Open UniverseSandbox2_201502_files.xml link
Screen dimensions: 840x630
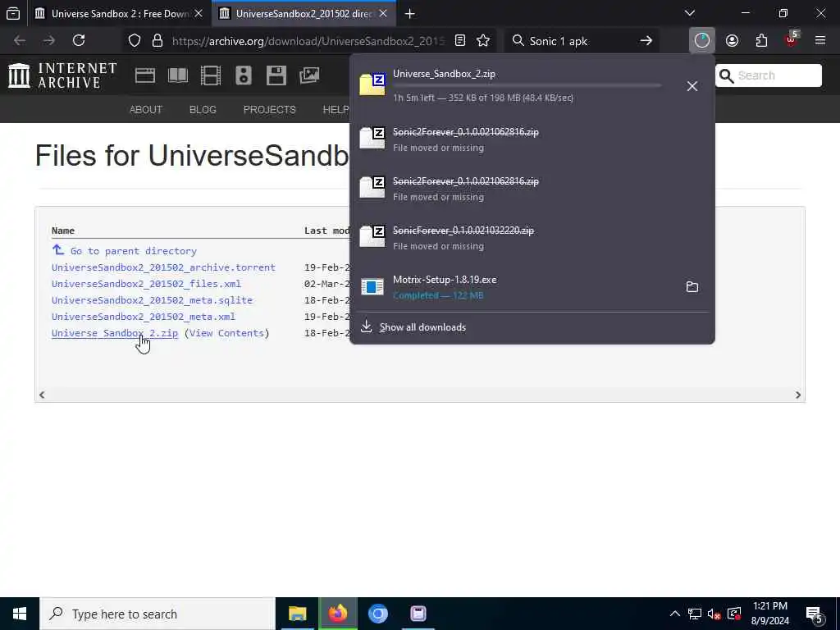(x=146, y=284)
